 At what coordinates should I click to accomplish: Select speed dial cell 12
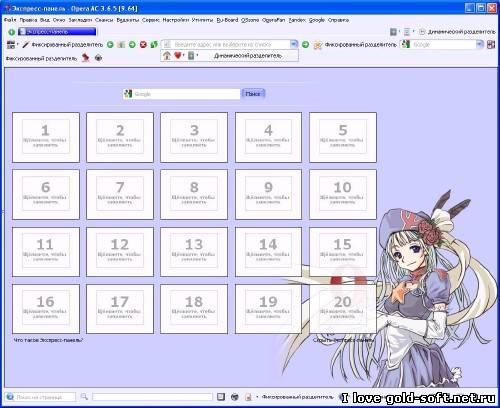coord(120,252)
